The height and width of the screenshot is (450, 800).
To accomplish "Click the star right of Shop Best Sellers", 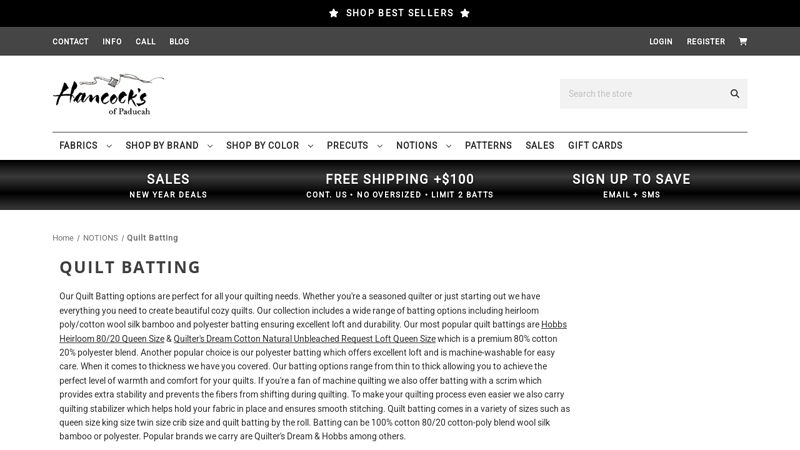I will (465, 13).
